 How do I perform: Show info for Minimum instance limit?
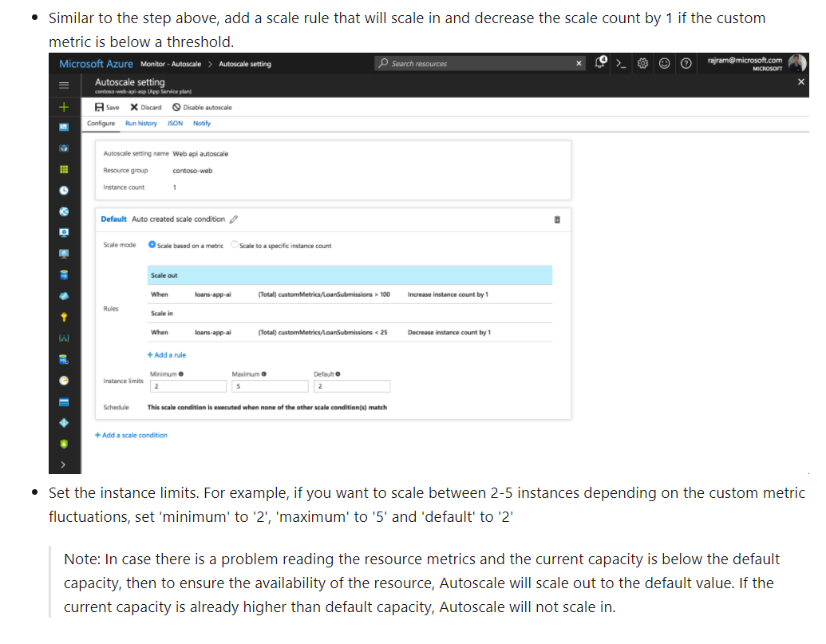coord(180,373)
